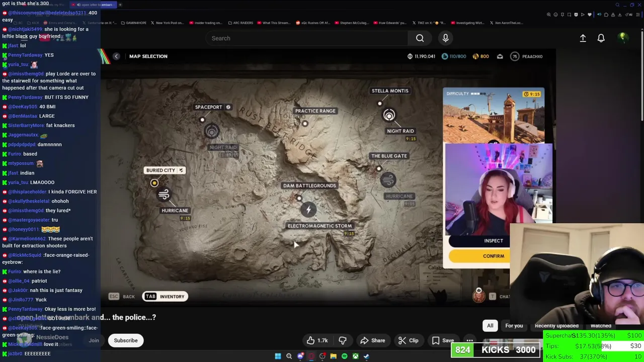Click the Night Raid label near Stella Montis
The width and height of the screenshot is (644, 362).
[400, 131]
